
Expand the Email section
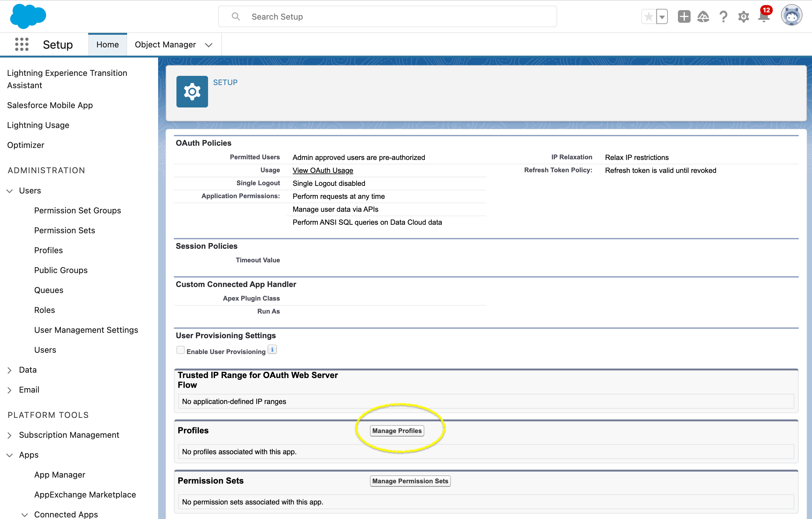(x=10, y=390)
